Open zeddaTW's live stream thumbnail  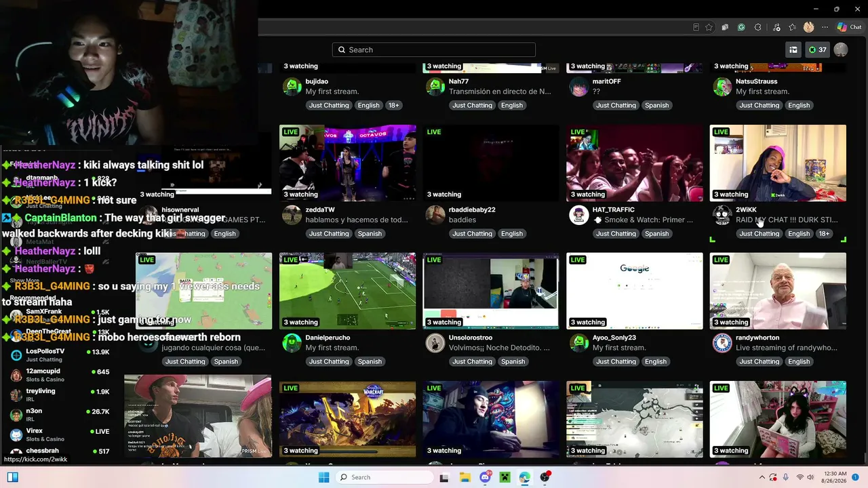tap(347, 163)
